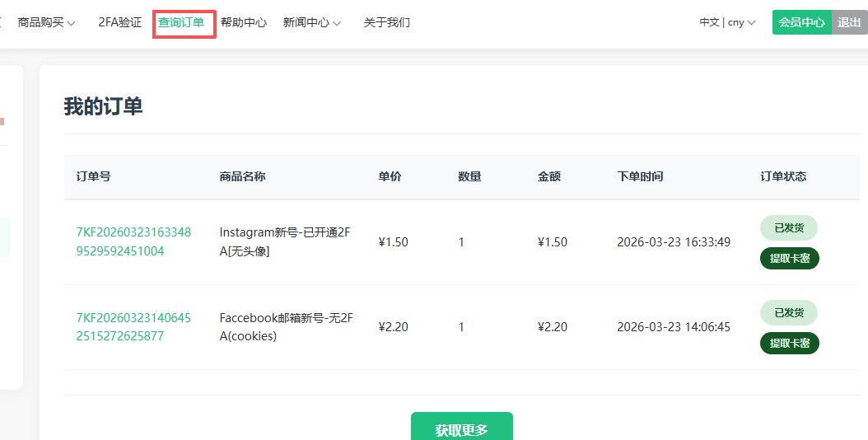Image resolution: width=868 pixels, height=440 pixels.
Task: Open the order number ending in 5877
Action: tap(133, 326)
